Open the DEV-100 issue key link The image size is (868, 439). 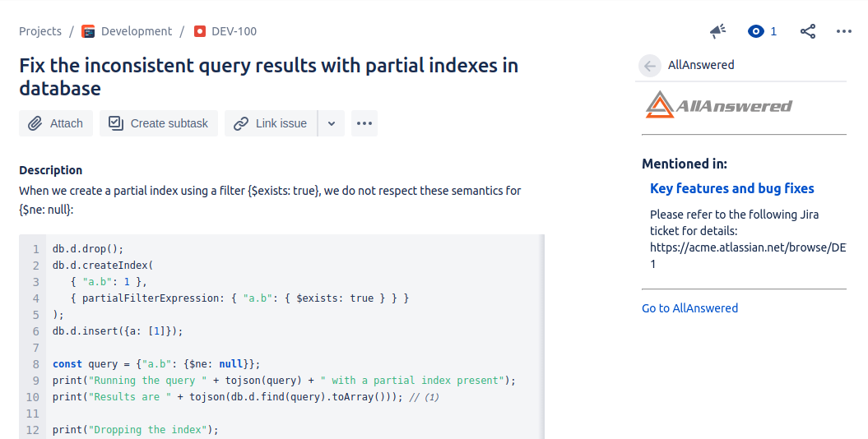(234, 31)
